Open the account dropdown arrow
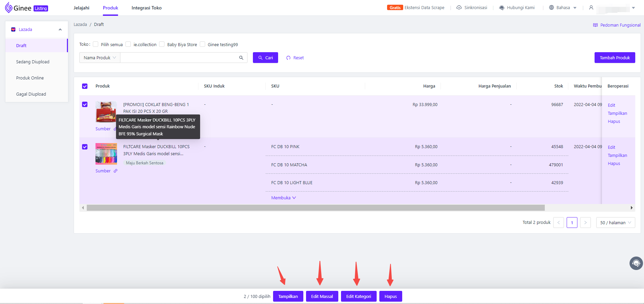Screen dimensions: 644x304 [x=633, y=8]
